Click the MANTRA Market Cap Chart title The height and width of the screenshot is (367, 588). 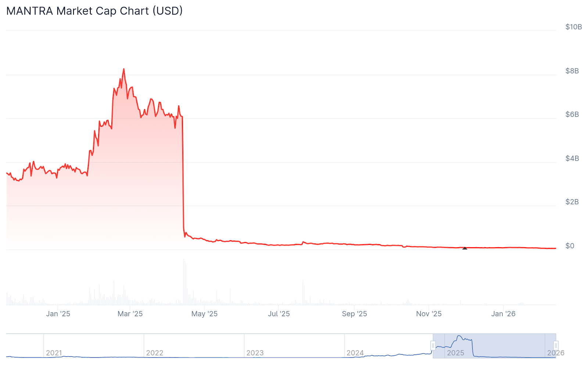(x=94, y=11)
